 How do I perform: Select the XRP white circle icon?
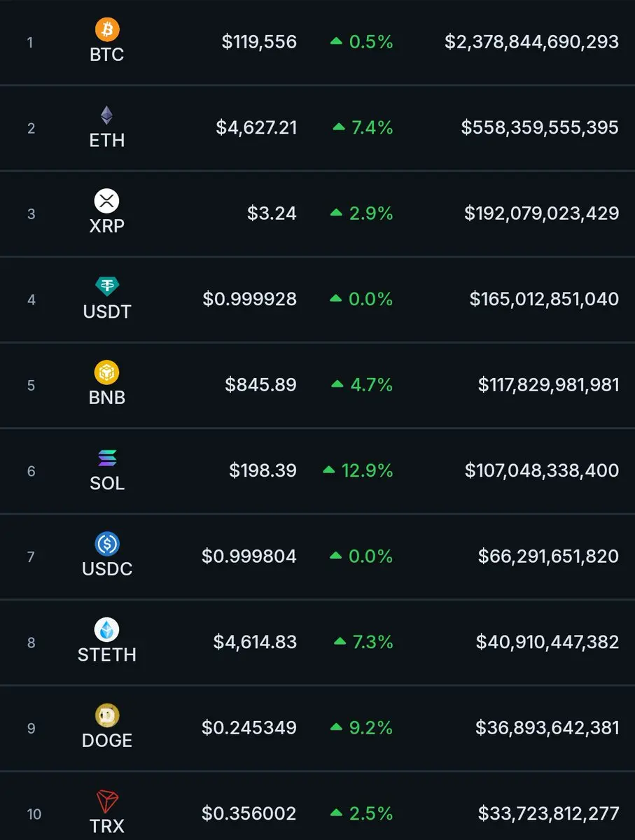click(x=107, y=201)
